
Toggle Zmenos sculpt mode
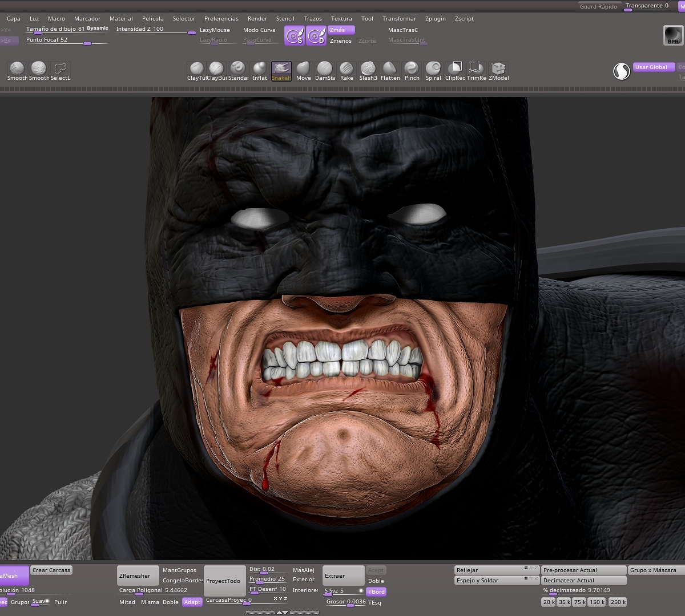(x=341, y=41)
